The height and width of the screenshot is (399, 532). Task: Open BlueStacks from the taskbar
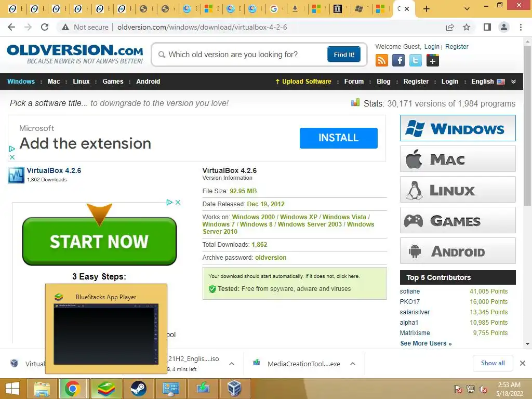[106, 389]
